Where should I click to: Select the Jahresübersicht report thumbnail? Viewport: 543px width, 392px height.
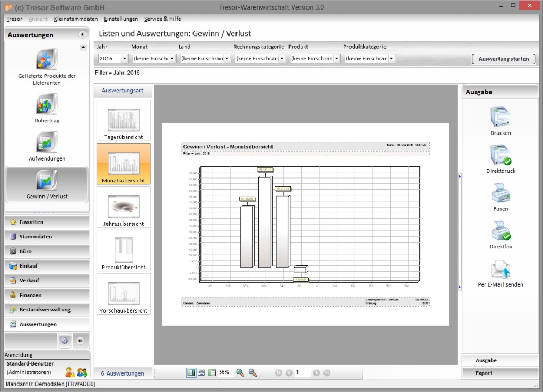[124, 208]
